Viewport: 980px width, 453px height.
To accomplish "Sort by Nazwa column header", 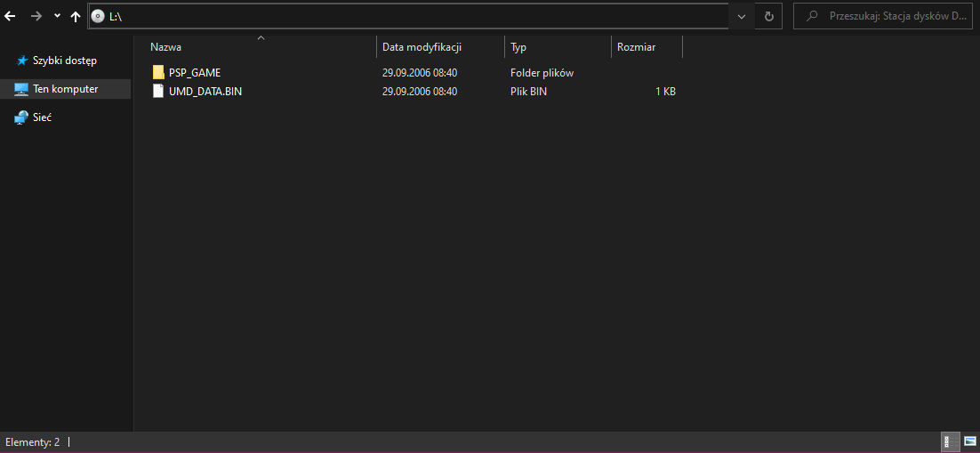I will click(x=165, y=47).
